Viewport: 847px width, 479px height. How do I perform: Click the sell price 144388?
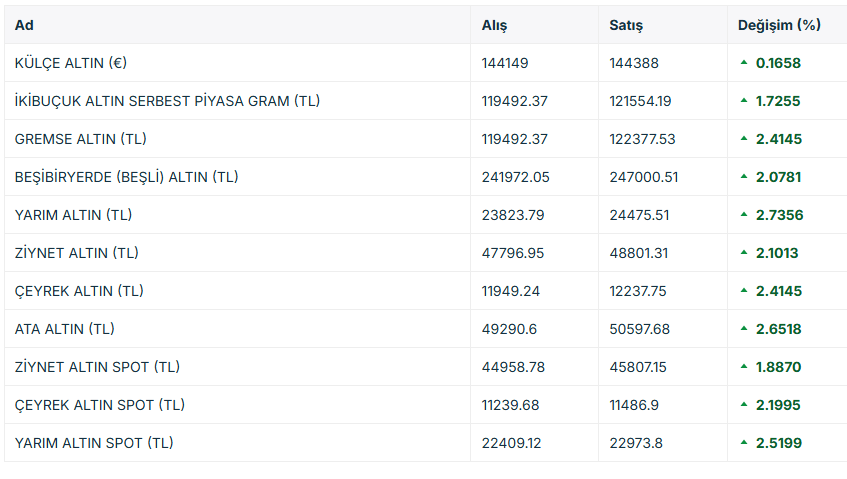click(x=634, y=63)
